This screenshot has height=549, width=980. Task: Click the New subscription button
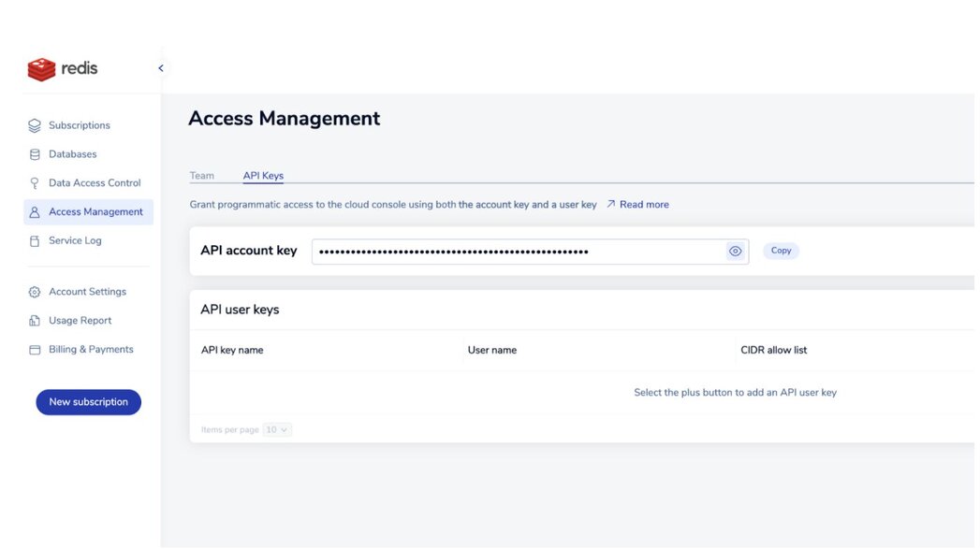pos(88,402)
